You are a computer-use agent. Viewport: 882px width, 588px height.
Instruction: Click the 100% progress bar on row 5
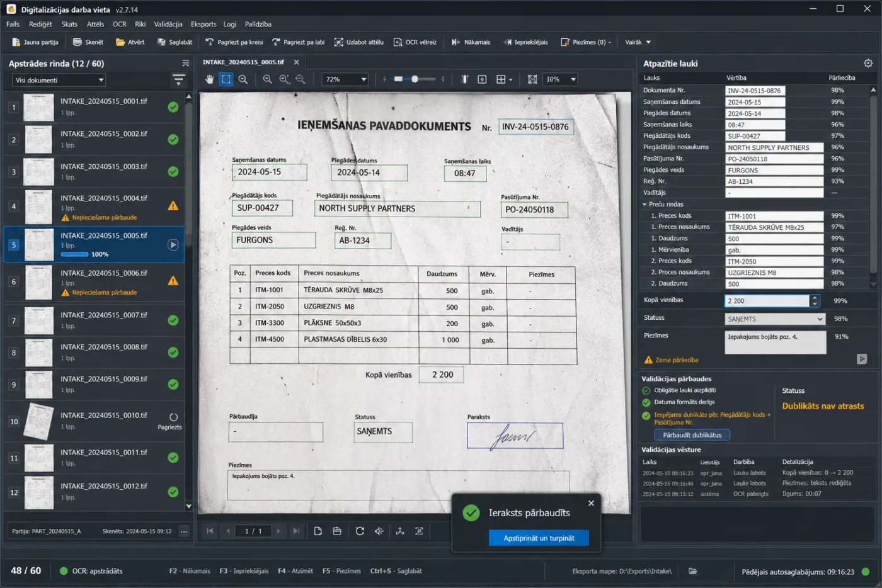pos(74,254)
